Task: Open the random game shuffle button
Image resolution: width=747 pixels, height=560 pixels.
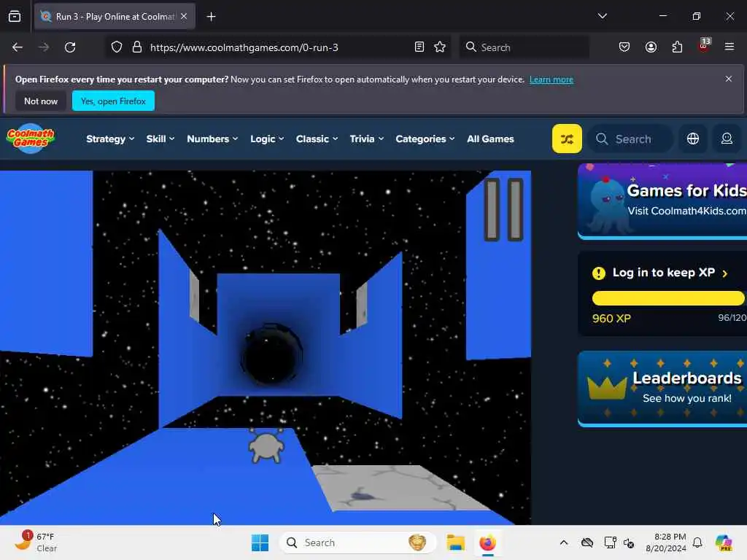Action: pos(567,139)
